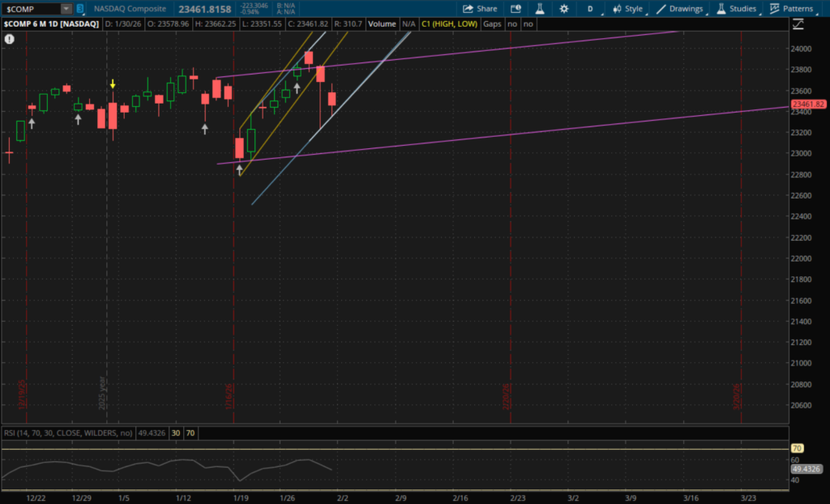830x504 pixels.
Task: Select the upper purple channel trendline
Action: [x=486, y=50]
